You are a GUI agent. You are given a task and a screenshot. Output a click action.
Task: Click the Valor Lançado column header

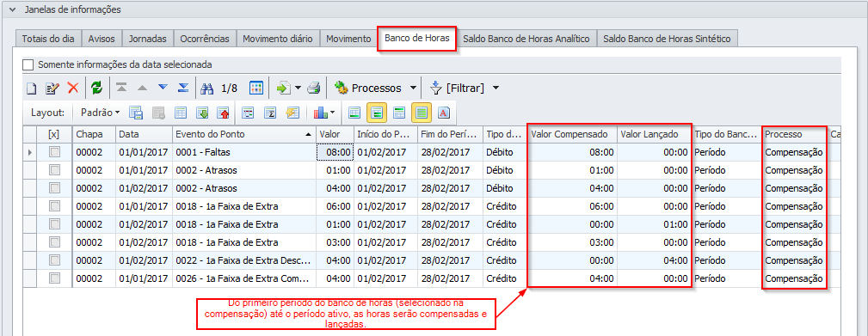point(655,134)
